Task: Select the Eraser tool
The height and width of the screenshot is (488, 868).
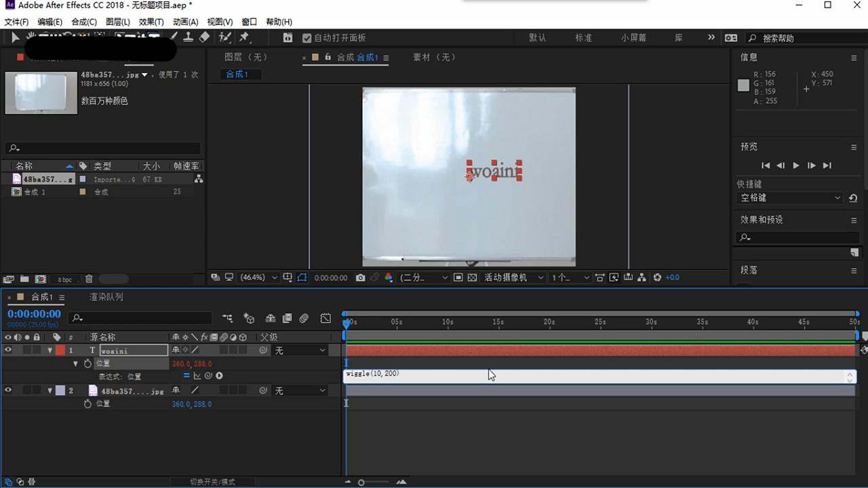Action: (x=204, y=38)
